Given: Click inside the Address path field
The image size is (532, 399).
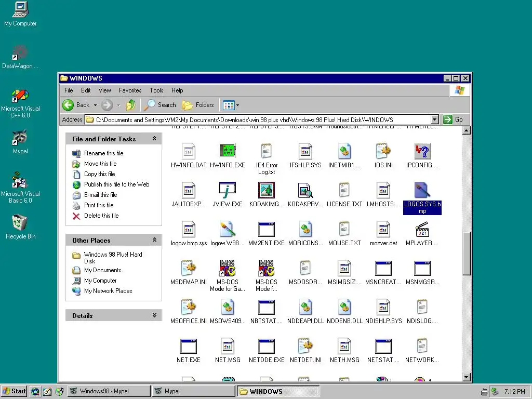Looking at the screenshot, I should [258, 119].
